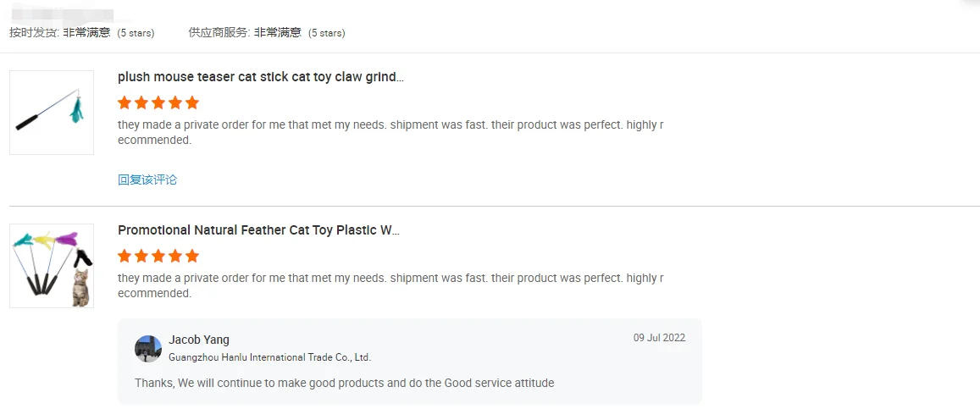Click last star of second review rating
This screenshot has width=980, height=420.
[192, 256]
